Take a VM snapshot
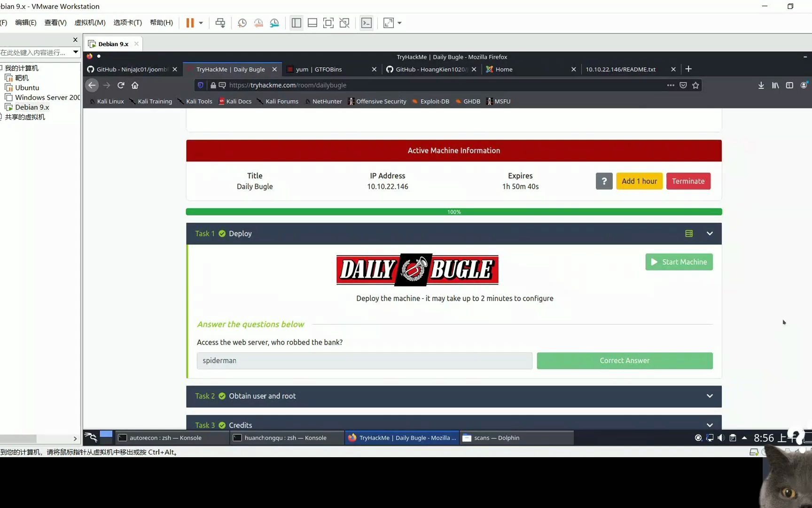Viewport: 812px width, 508px height. coord(242,23)
